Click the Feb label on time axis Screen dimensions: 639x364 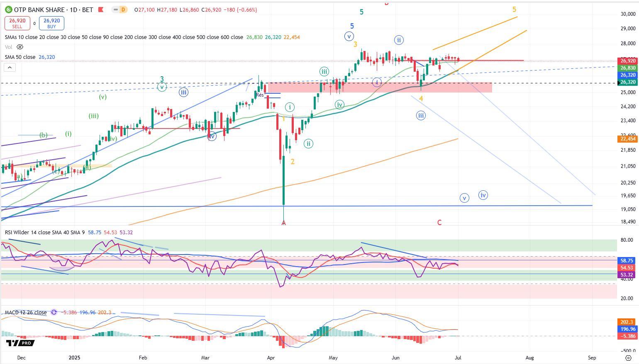pyautogui.click(x=143, y=357)
